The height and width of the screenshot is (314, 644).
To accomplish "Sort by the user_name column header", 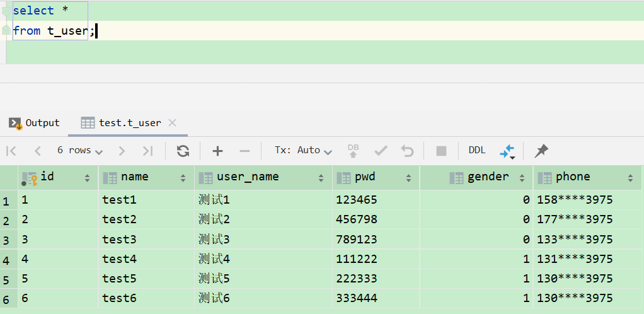I will [263, 178].
